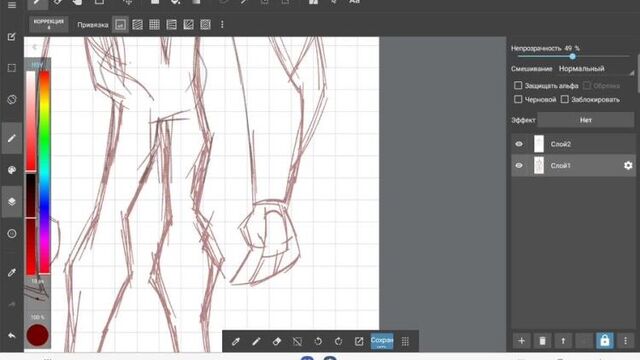Image resolution: width=640 pixels, height=360 pixels.
Task: Open the hamburger main menu
Action: pos(12,5)
